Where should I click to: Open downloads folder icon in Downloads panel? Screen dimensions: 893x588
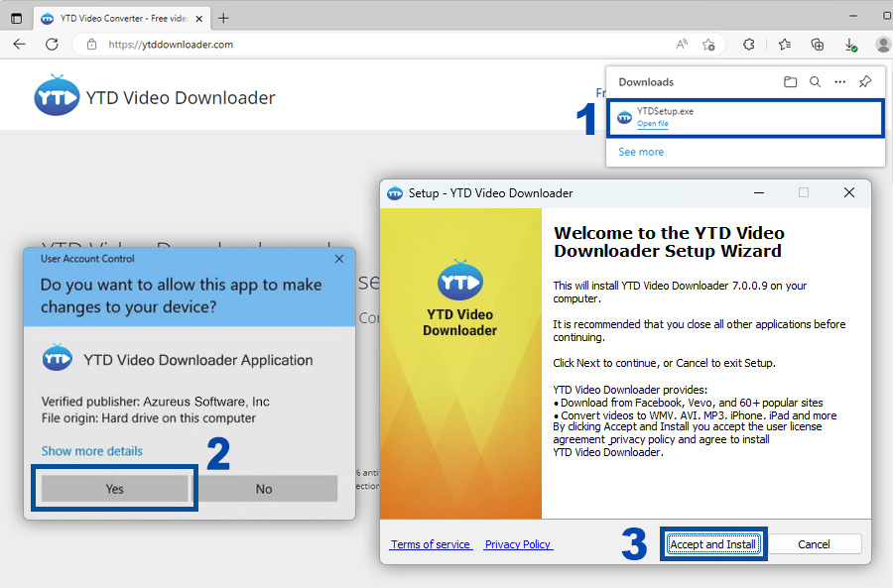coord(790,82)
